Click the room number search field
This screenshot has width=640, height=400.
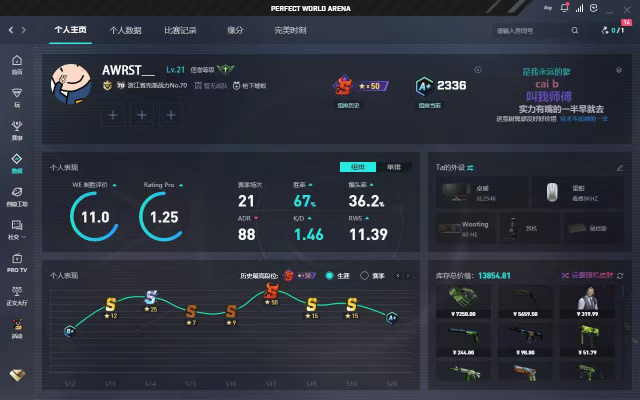tap(532, 31)
